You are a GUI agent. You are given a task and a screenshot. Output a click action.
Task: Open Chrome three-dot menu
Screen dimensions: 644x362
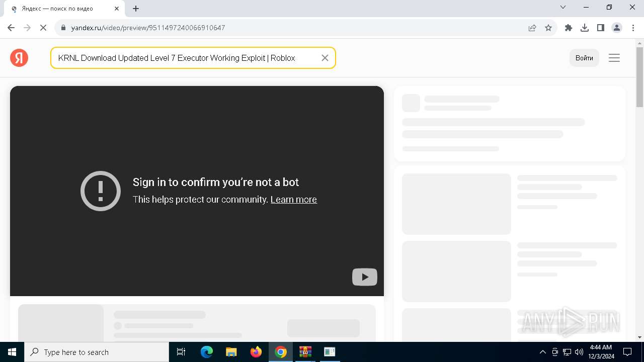632,28
